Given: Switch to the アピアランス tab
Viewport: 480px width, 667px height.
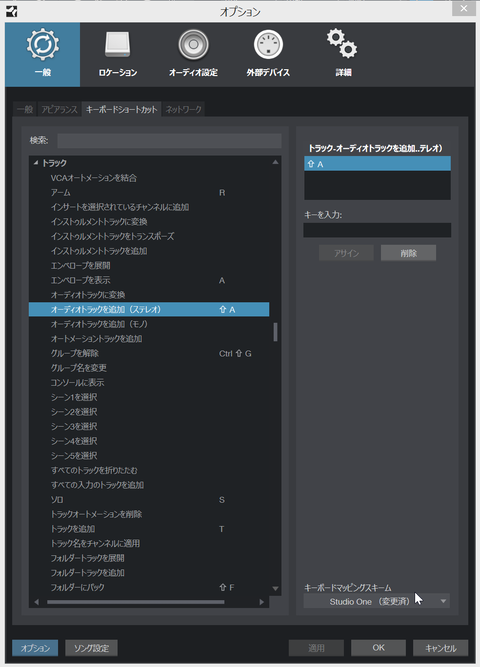Looking at the screenshot, I should coord(60,110).
